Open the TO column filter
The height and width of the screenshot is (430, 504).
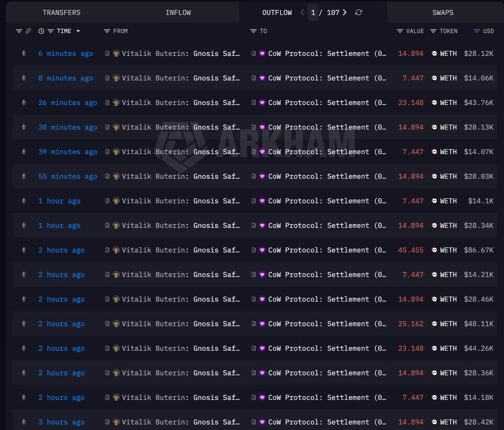click(x=253, y=31)
